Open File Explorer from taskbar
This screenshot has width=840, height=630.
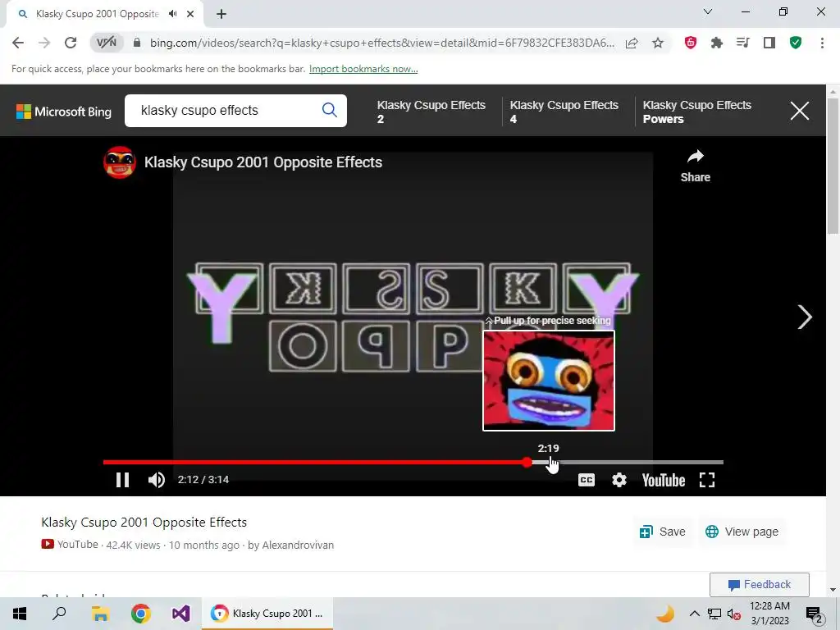pyautogui.click(x=100, y=614)
